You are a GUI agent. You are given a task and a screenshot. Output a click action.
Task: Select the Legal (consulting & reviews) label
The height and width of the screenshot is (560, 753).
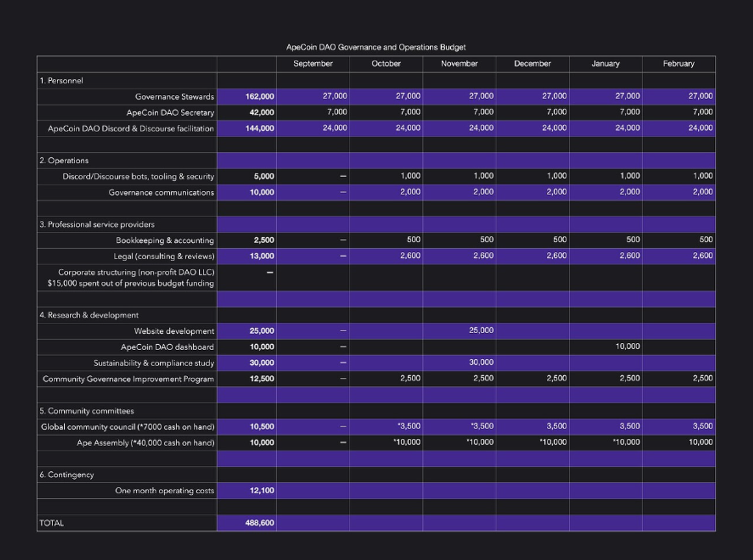click(x=164, y=256)
